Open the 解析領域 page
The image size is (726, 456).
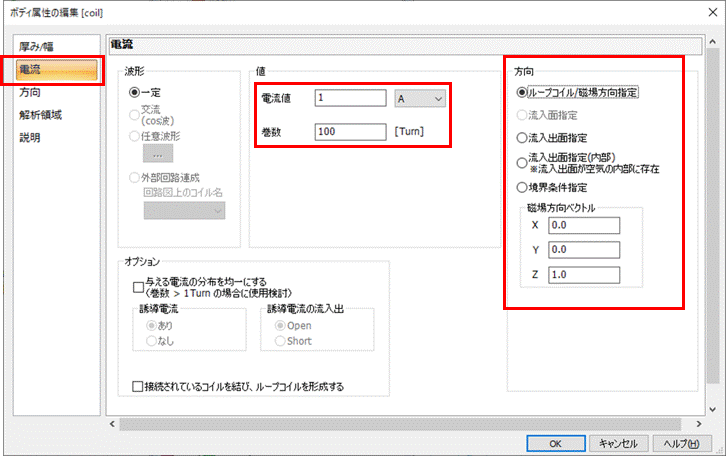click(x=41, y=114)
